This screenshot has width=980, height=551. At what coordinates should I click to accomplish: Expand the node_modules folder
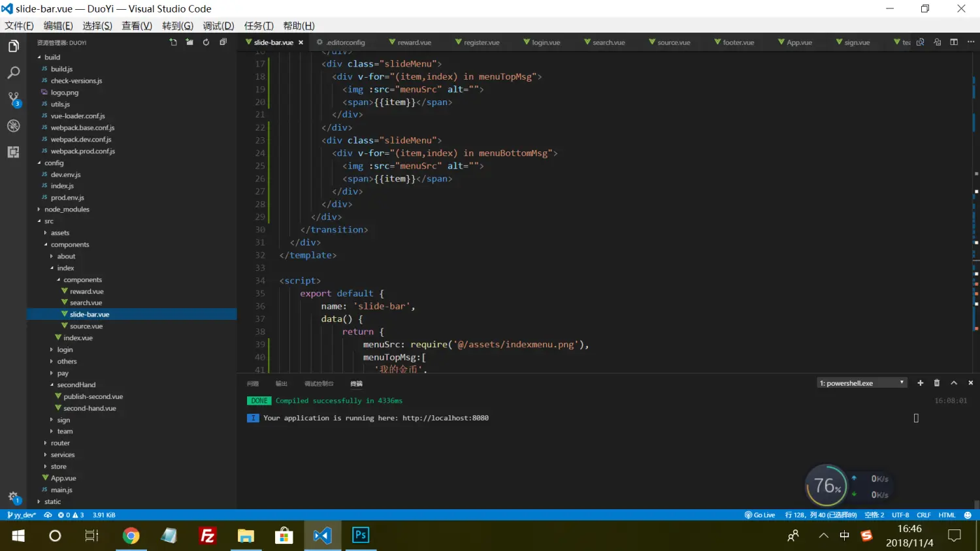click(67, 210)
